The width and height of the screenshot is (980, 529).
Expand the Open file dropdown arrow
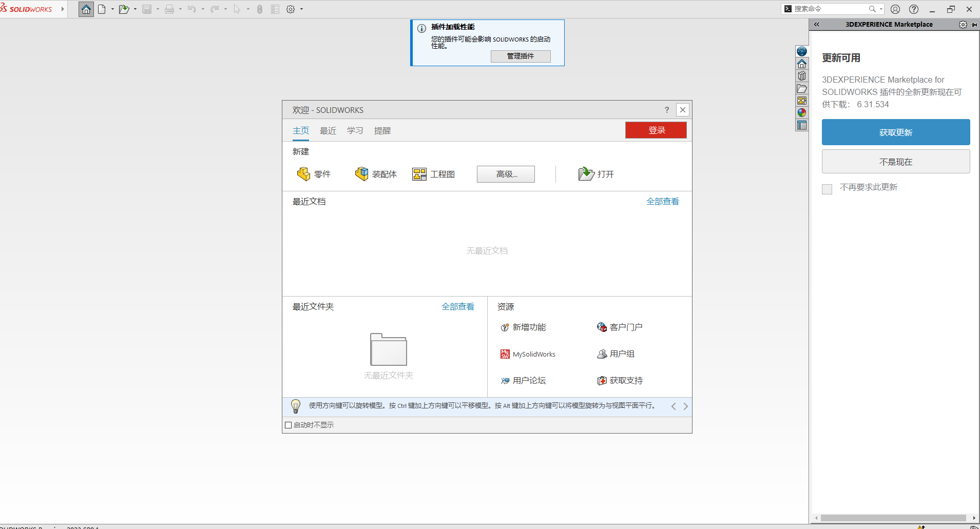135,9
